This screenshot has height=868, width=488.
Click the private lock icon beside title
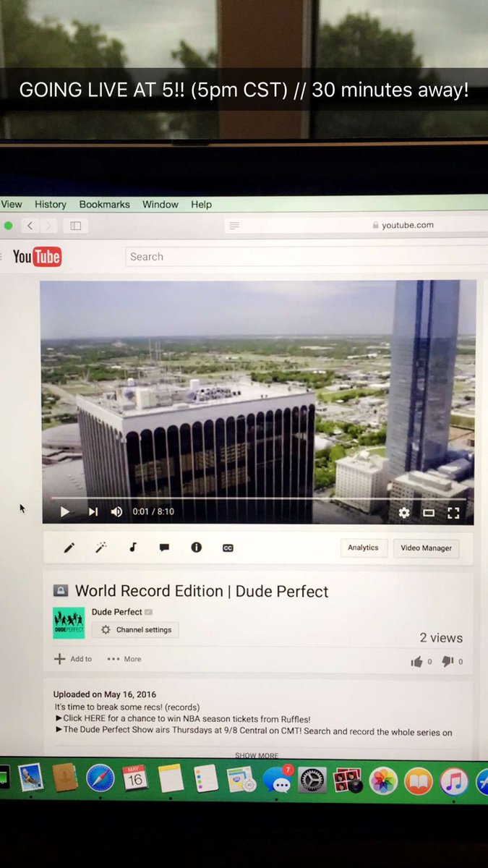[61, 591]
